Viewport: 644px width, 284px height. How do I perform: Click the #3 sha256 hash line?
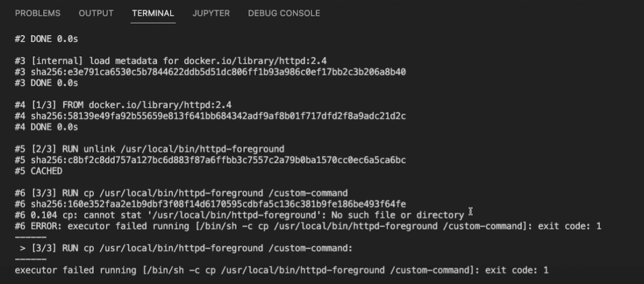pos(210,72)
